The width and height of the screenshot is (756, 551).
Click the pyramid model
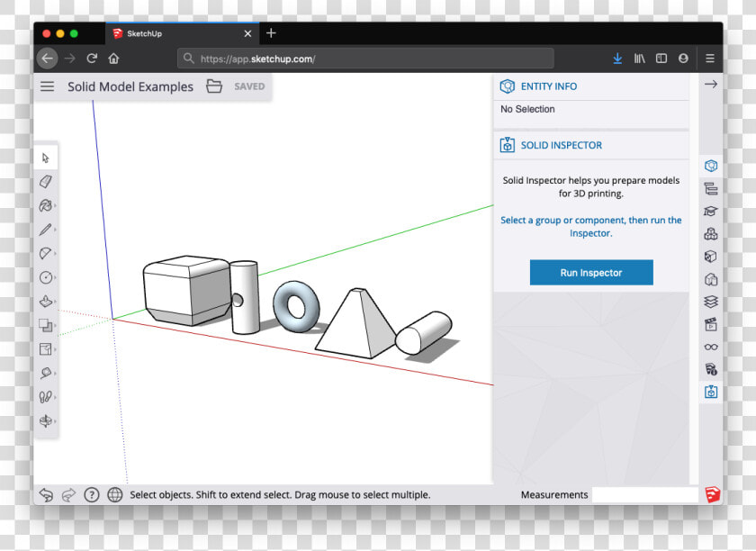coord(355,323)
